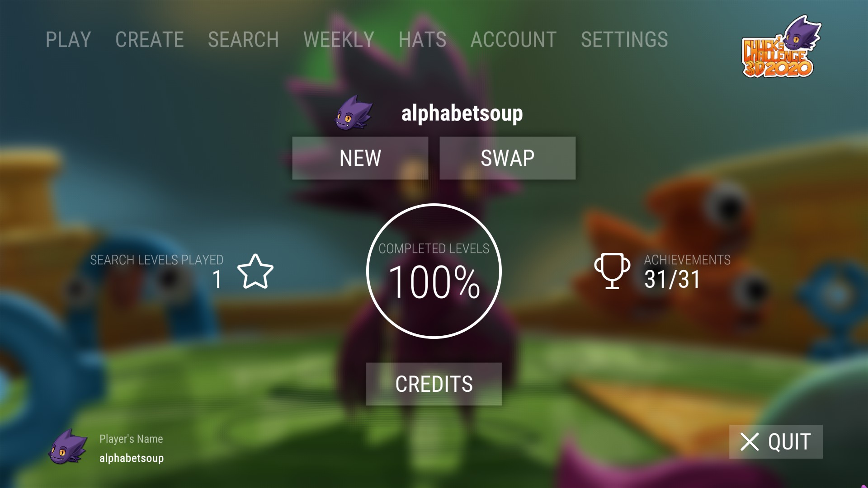The image size is (868, 488).
Task: Click the player avatar icon above bottom-left name
Action: [x=68, y=447]
